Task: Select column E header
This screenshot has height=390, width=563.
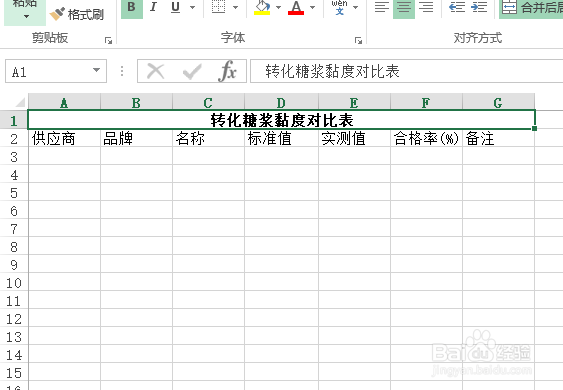Action: tap(354, 103)
